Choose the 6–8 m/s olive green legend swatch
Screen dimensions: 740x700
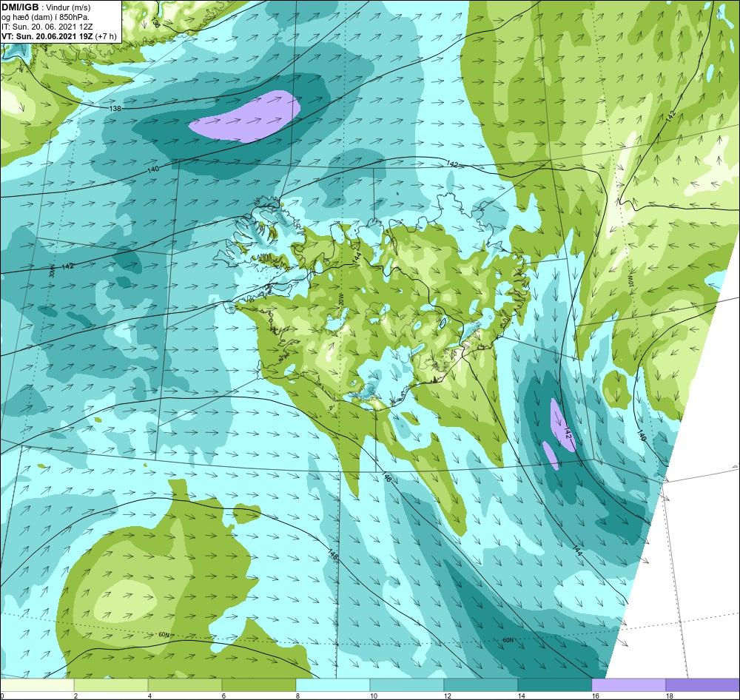(x=258, y=684)
